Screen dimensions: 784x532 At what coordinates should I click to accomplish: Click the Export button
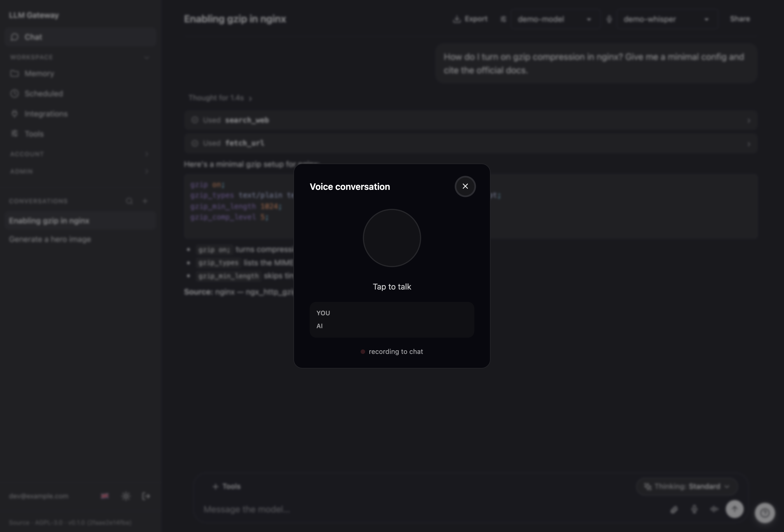pyautogui.click(x=470, y=19)
